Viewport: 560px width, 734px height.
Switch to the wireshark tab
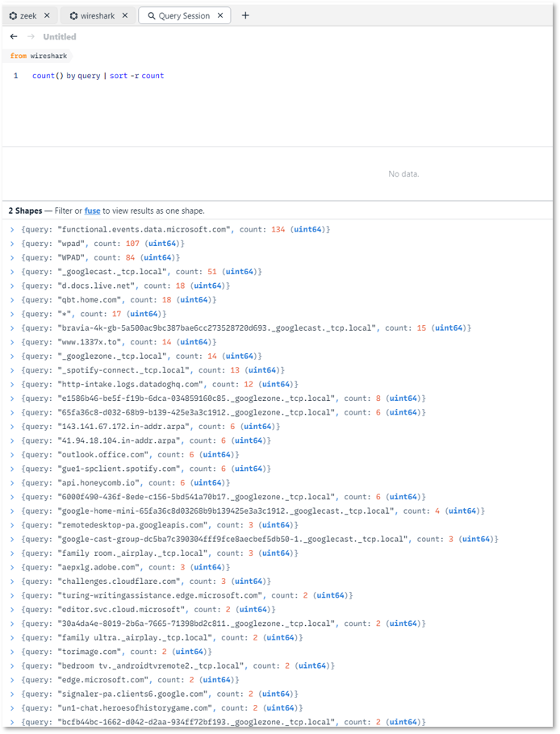pos(96,15)
